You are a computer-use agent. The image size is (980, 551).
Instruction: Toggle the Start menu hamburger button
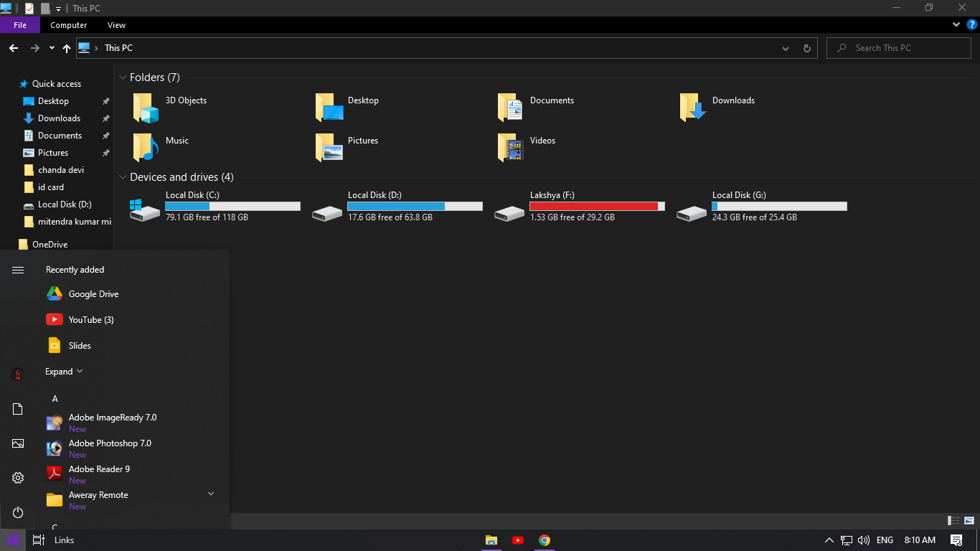pos(18,270)
